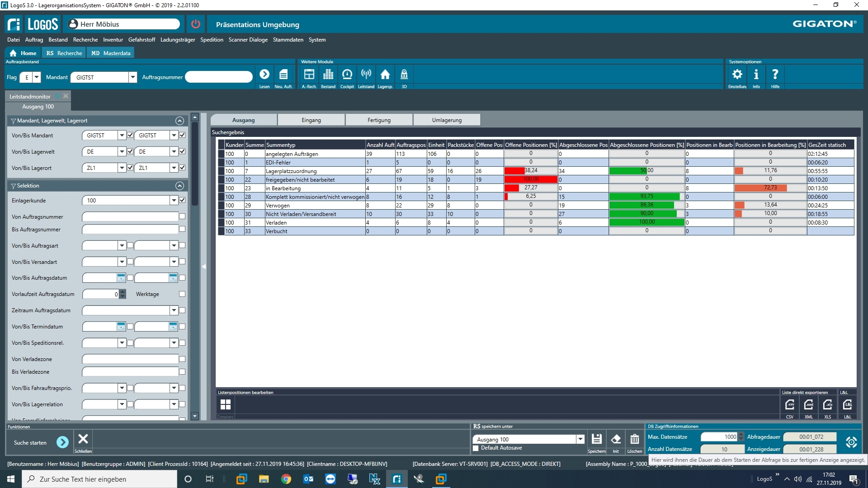
Task: Toggle the Einlagerkunde checkbox
Action: tap(182, 200)
